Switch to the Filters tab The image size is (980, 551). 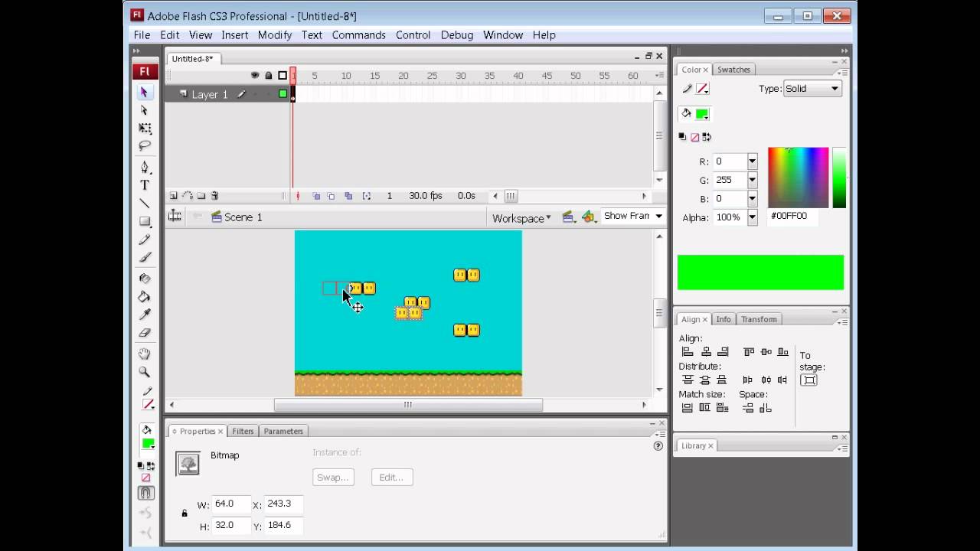243,431
